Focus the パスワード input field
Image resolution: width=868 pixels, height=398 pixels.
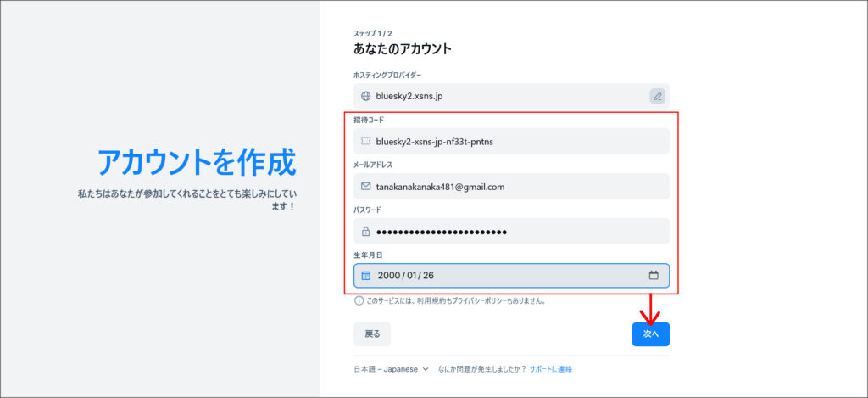pyautogui.click(x=511, y=232)
